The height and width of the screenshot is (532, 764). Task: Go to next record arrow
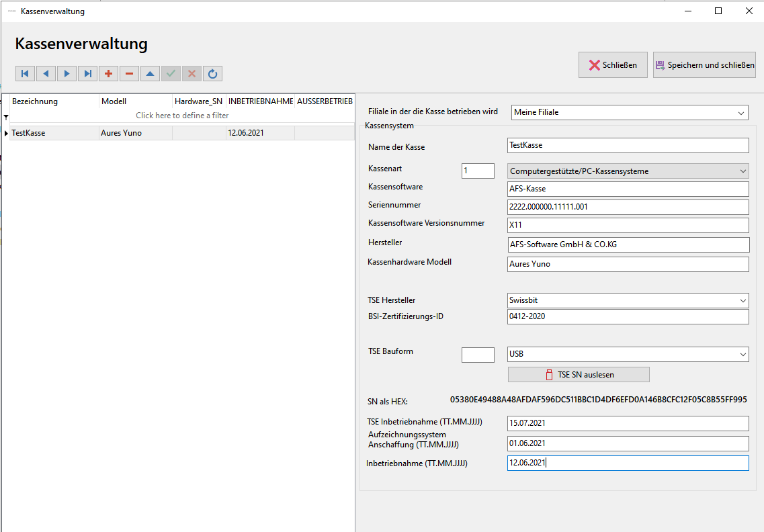(x=67, y=74)
